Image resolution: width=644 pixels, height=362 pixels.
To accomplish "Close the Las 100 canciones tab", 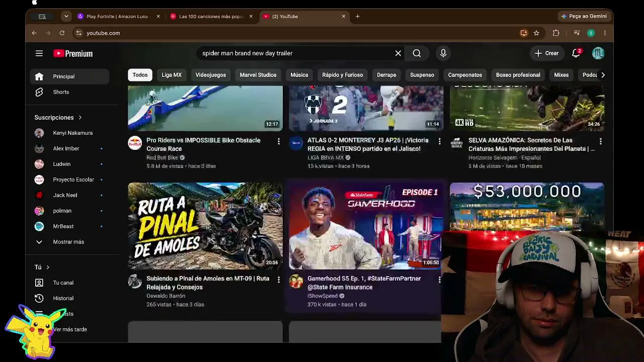I will 251,17.
